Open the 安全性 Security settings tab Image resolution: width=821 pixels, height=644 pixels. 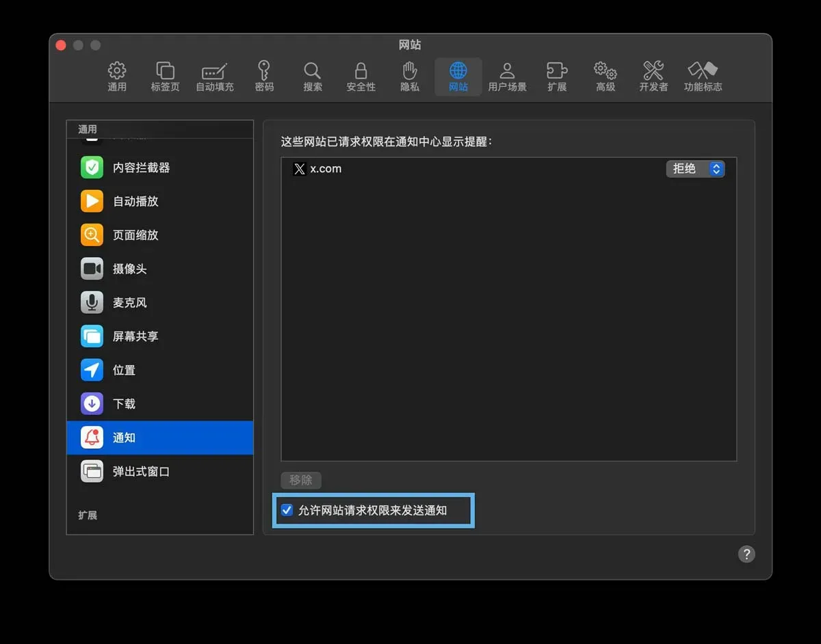coord(361,77)
